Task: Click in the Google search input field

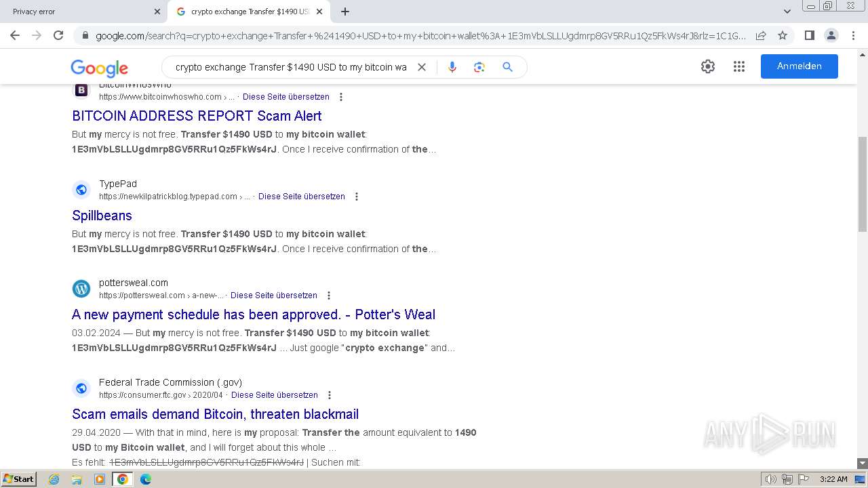Action: coord(291,67)
